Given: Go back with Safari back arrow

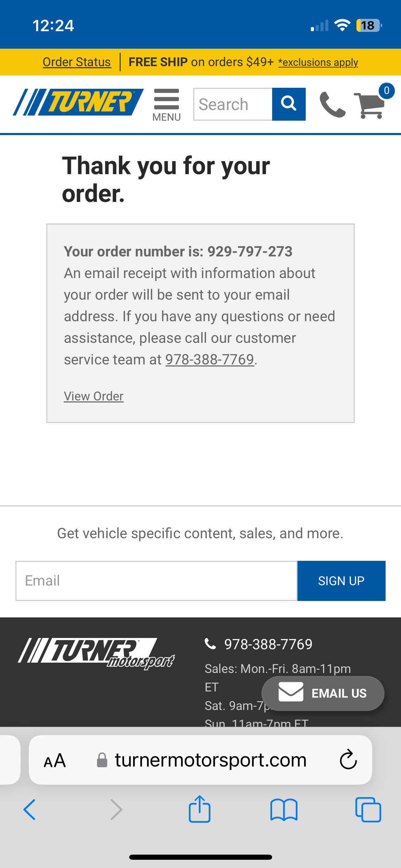Looking at the screenshot, I should click(x=29, y=810).
